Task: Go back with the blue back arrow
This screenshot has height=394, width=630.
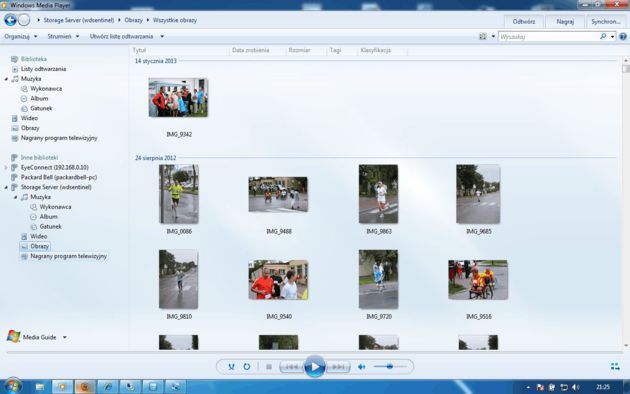Action: [10, 20]
